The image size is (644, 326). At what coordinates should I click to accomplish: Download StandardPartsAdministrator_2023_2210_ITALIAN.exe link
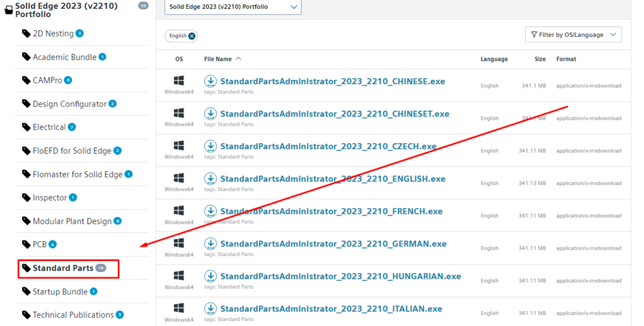pyautogui.click(x=332, y=308)
